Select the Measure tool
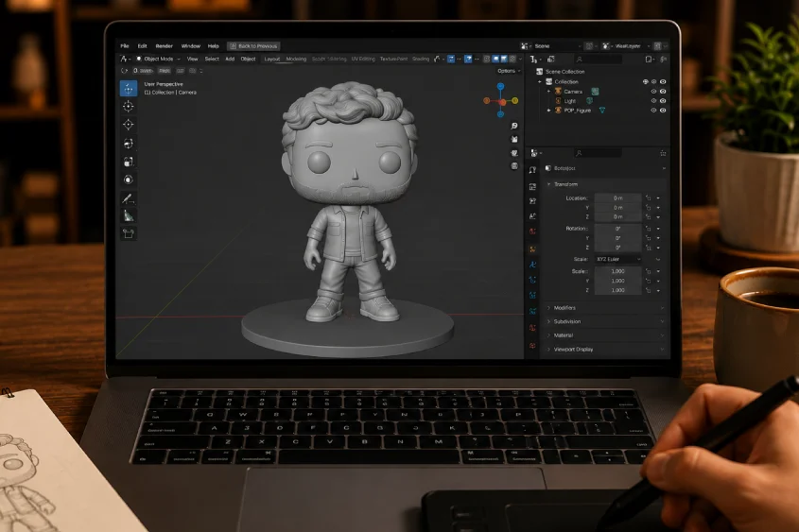This screenshot has height=532, width=799. click(129, 215)
